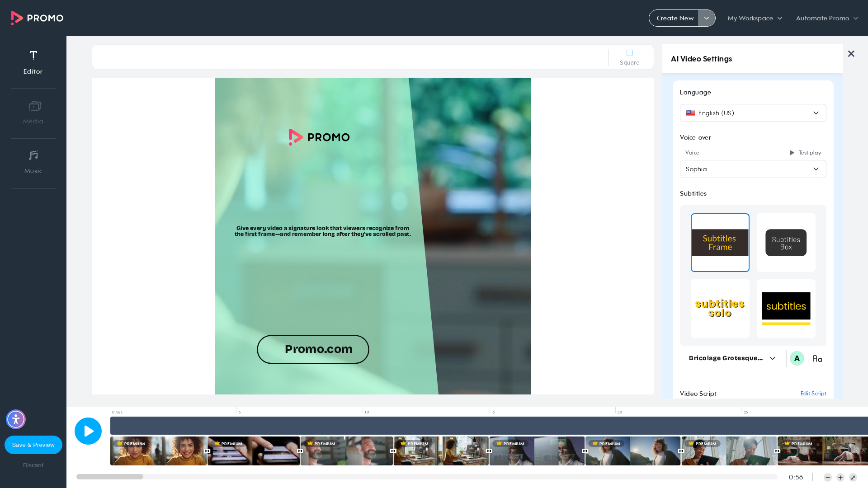Click the 0:56 duration text
Image resolution: width=868 pixels, height=488 pixels.
click(x=796, y=477)
